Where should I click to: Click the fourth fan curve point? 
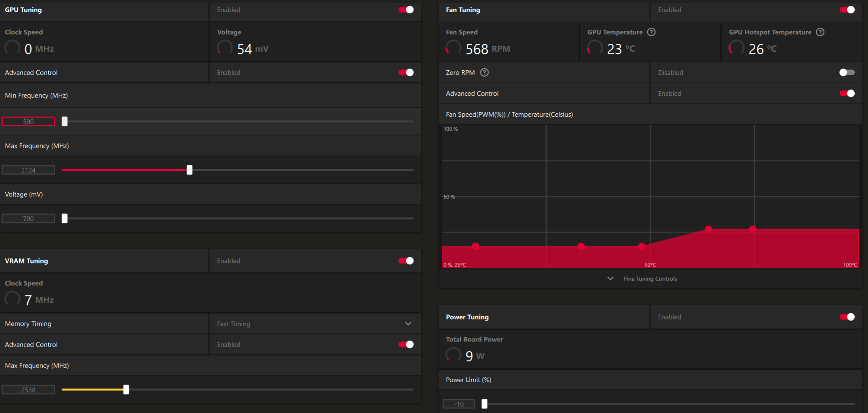point(708,229)
